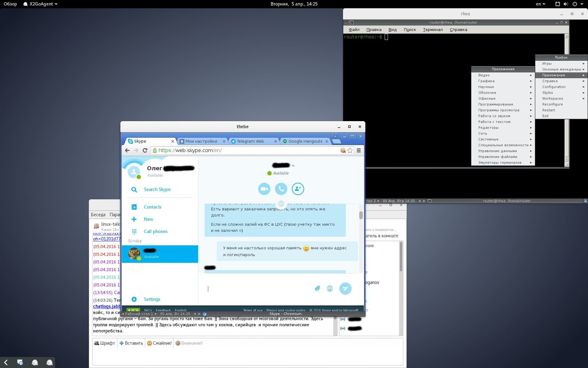Open the oh=01201d77 link in chat

pyautogui.click(x=107, y=239)
